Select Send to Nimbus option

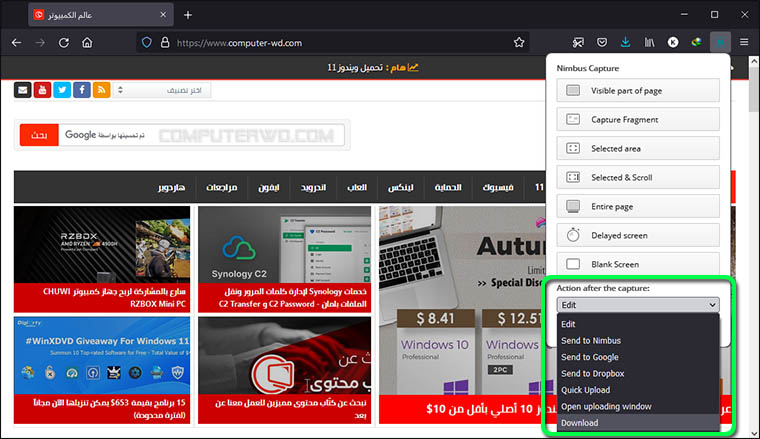(638, 341)
